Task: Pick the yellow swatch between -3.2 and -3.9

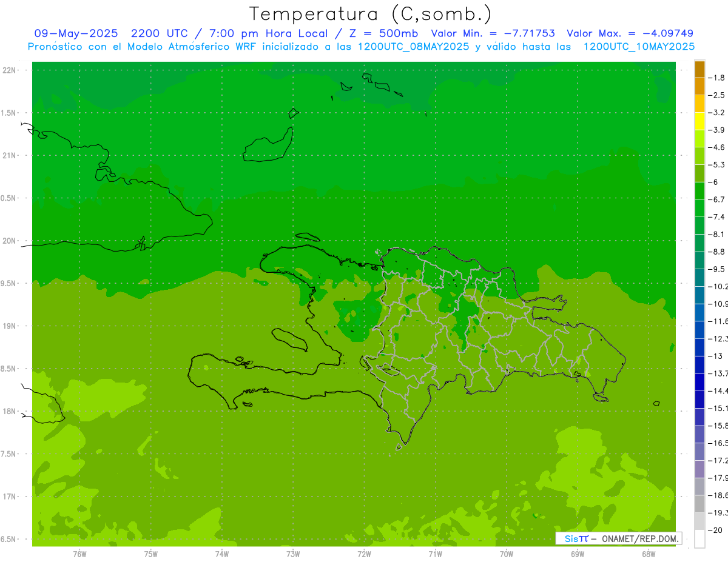Action: [x=699, y=121]
